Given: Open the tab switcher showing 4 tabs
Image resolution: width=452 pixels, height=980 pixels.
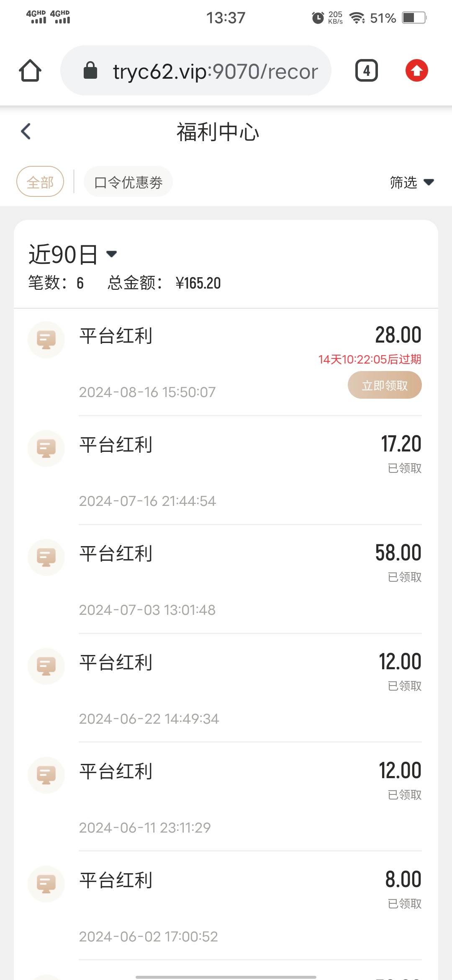Looking at the screenshot, I should pyautogui.click(x=366, y=70).
